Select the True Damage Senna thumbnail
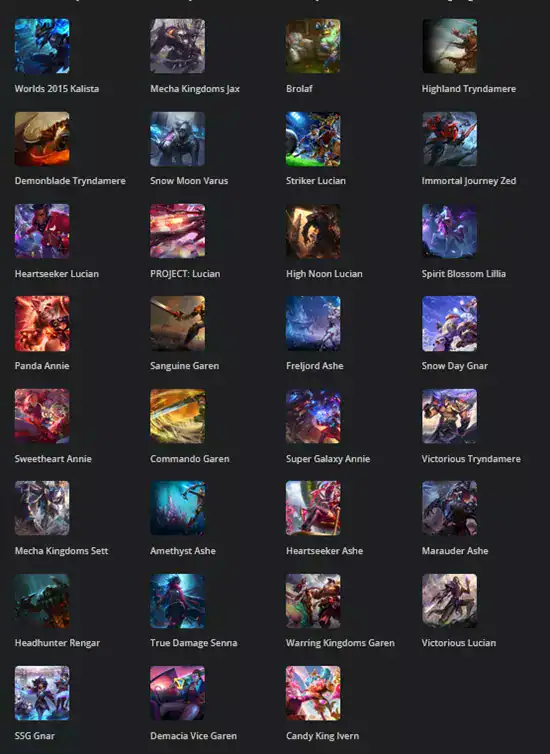The width and height of the screenshot is (550, 754). pyautogui.click(x=177, y=601)
